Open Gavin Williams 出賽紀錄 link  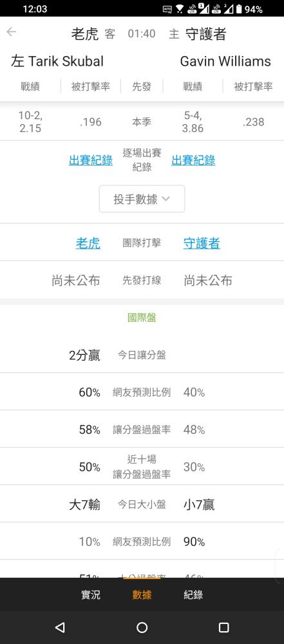(x=193, y=160)
